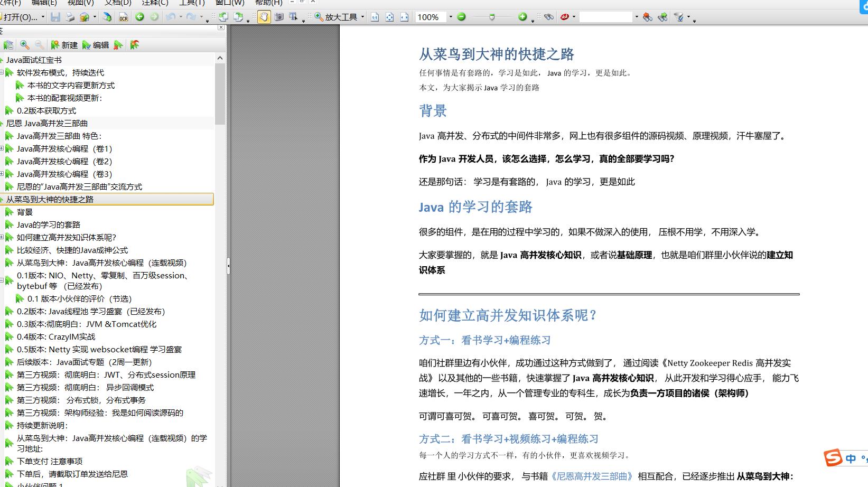The height and width of the screenshot is (487, 868).
Task: Collapse the 0.1版本 NIO、Netty bookmark node
Action: [2, 280]
